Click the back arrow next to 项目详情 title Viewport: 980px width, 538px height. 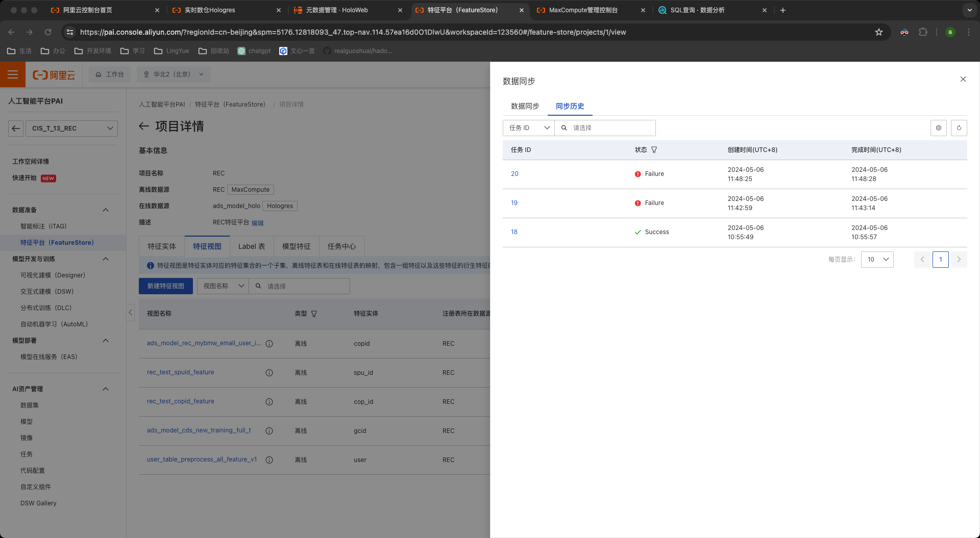[144, 126]
